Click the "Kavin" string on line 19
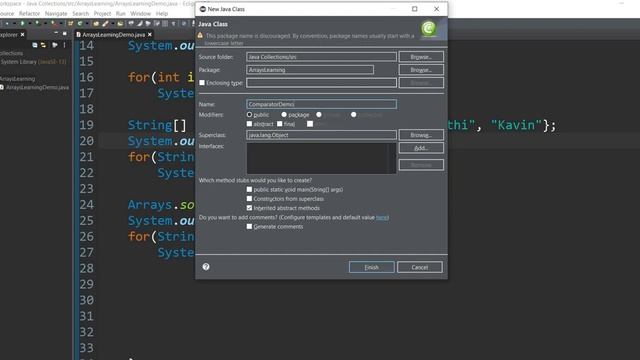The width and height of the screenshot is (640, 360). (516, 125)
